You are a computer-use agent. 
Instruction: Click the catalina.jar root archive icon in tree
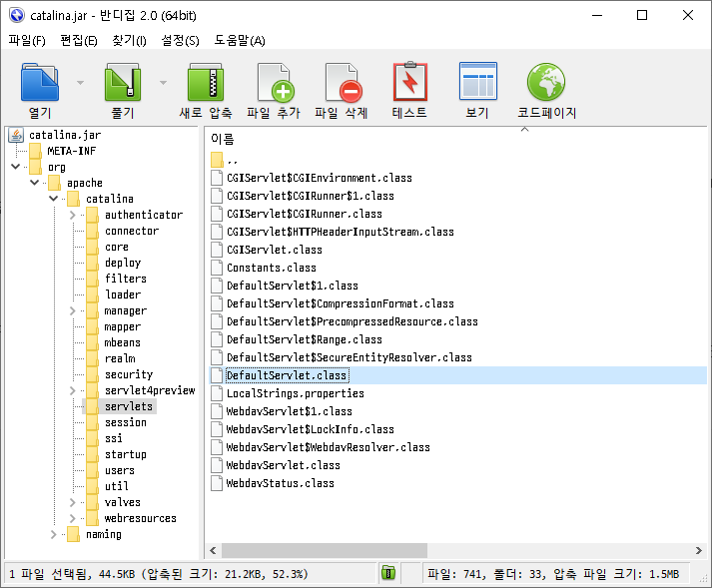click(16, 135)
